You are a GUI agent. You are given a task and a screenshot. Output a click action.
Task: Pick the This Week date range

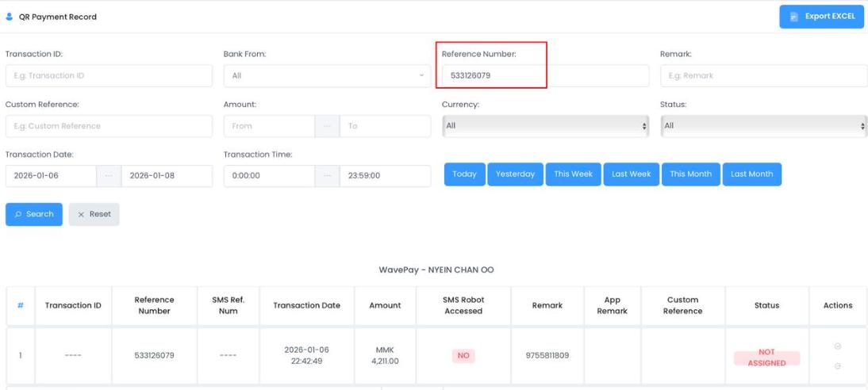pyautogui.click(x=573, y=174)
